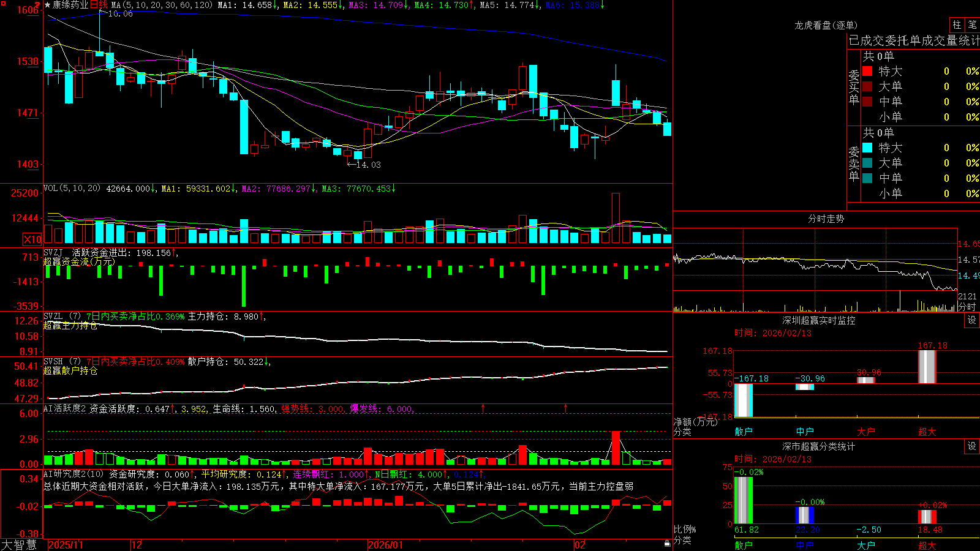Viewport: 980px width, 551px height.
Task: Click the 深市超赢分类统计 panel title
Action: pyautogui.click(x=819, y=446)
